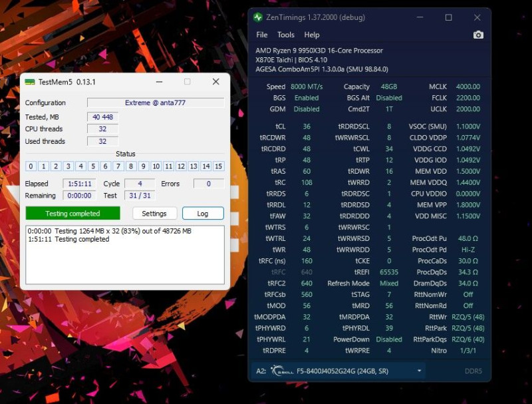Close the TestMem5 window
The width and height of the screenshot is (532, 404).
215,82
